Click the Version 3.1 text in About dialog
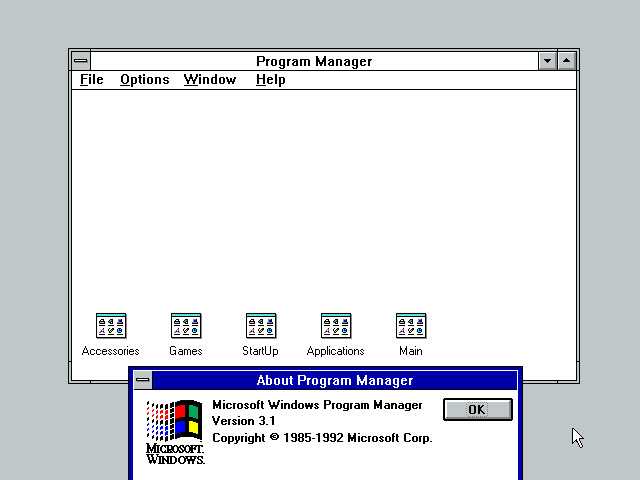The width and height of the screenshot is (640, 480). (244, 422)
